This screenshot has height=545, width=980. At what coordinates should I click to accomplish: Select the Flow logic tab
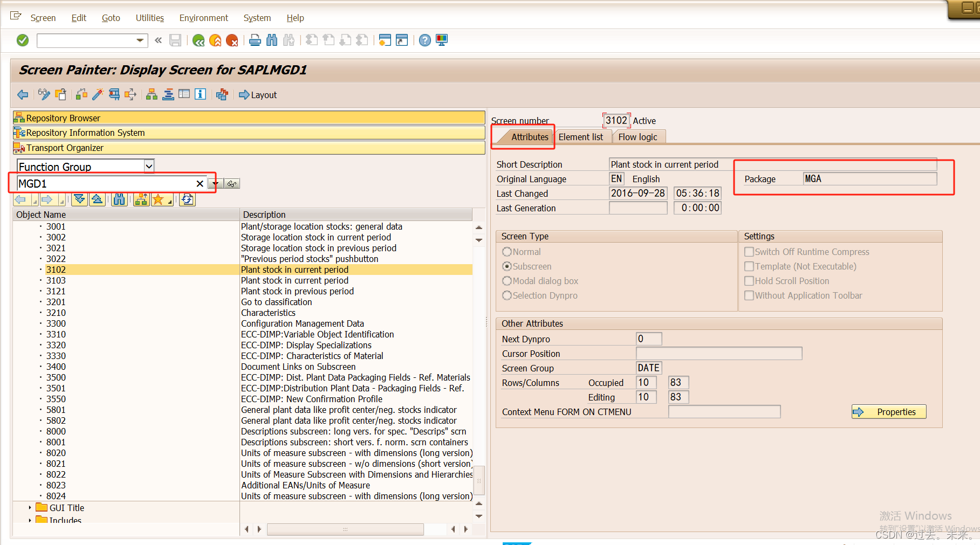tap(638, 137)
